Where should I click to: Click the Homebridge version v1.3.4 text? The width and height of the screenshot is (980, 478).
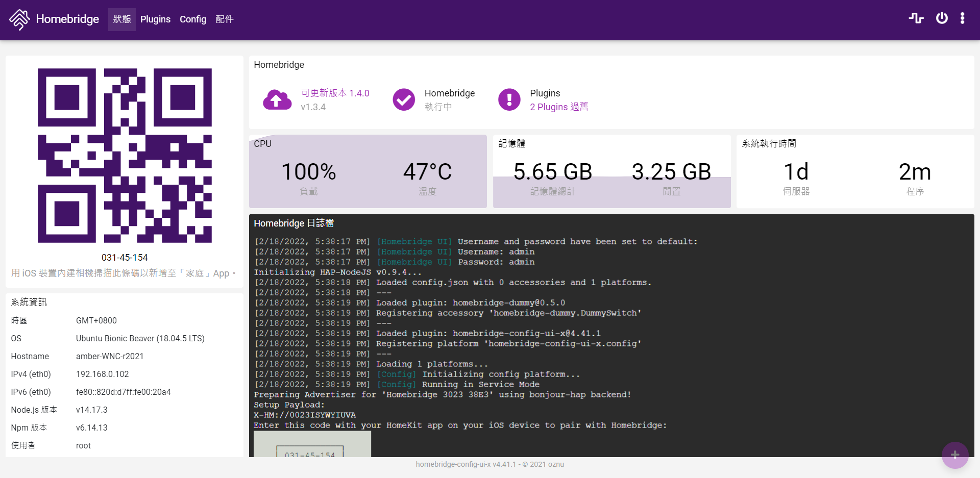pos(313,107)
